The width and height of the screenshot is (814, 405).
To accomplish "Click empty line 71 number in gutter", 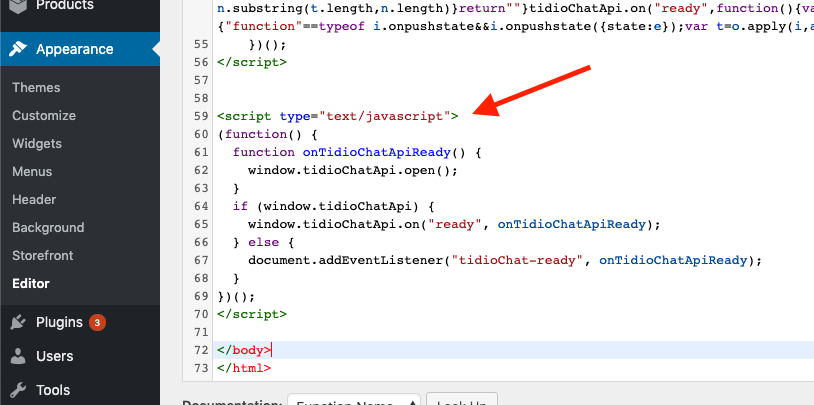I will (x=200, y=332).
